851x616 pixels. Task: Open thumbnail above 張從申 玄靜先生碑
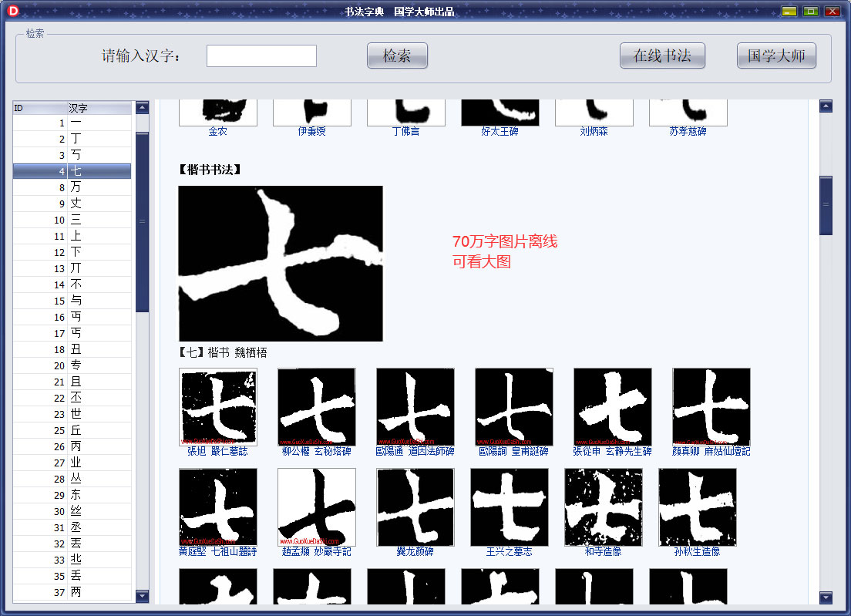click(613, 407)
